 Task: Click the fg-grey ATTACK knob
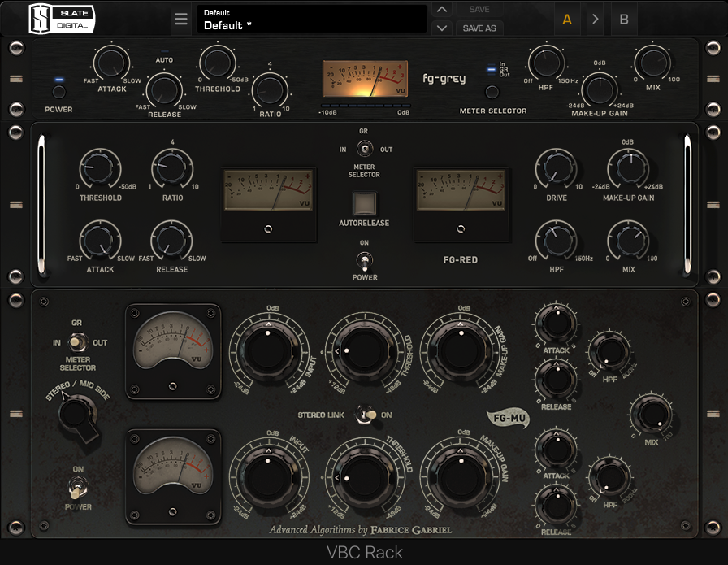coord(111,63)
